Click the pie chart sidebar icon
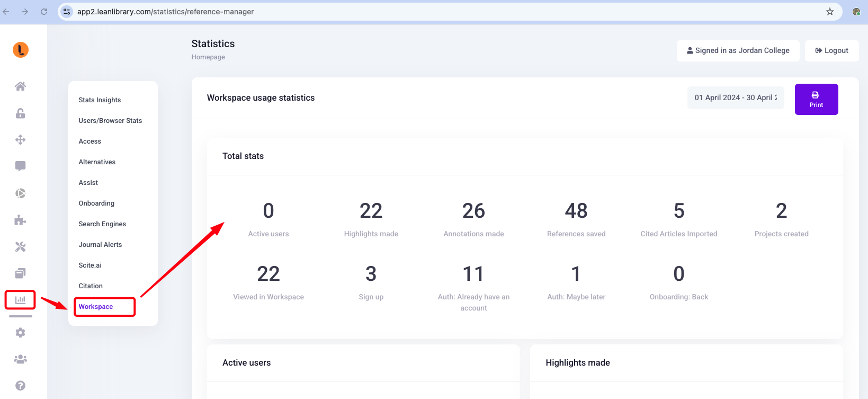868x399 pixels. pyautogui.click(x=20, y=193)
